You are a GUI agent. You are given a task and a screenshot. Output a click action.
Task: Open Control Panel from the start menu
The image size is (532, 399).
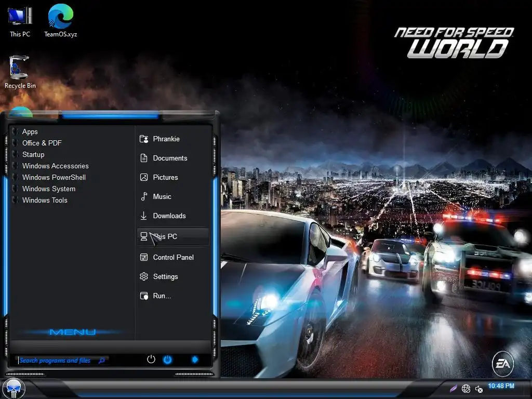173,258
